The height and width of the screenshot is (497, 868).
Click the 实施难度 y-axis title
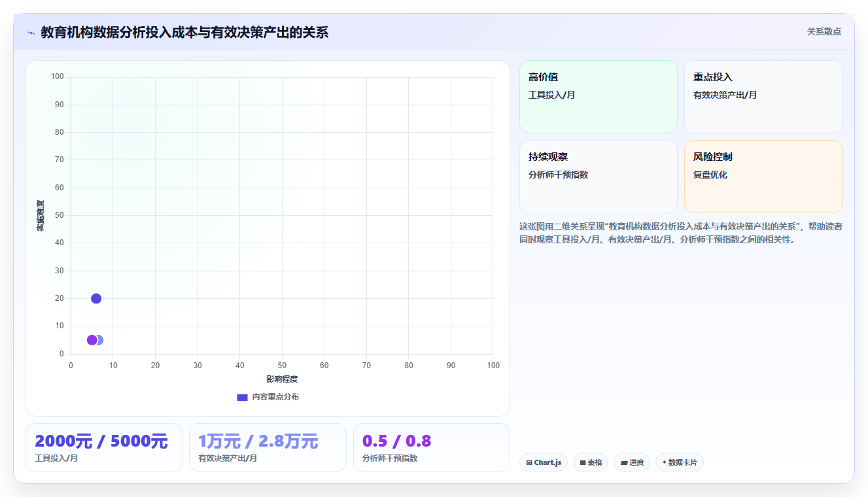coord(41,216)
